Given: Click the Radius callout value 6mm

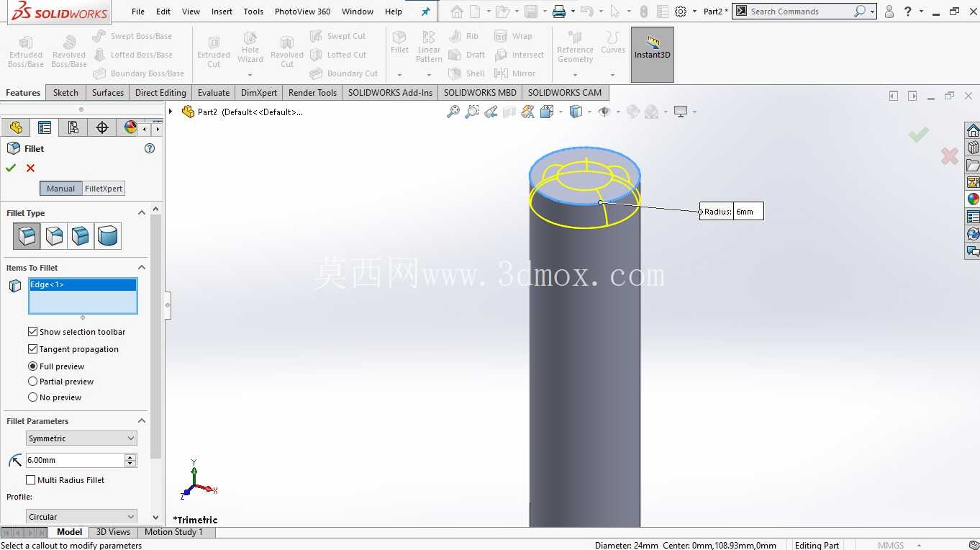Looking at the screenshot, I should pyautogui.click(x=748, y=212).
